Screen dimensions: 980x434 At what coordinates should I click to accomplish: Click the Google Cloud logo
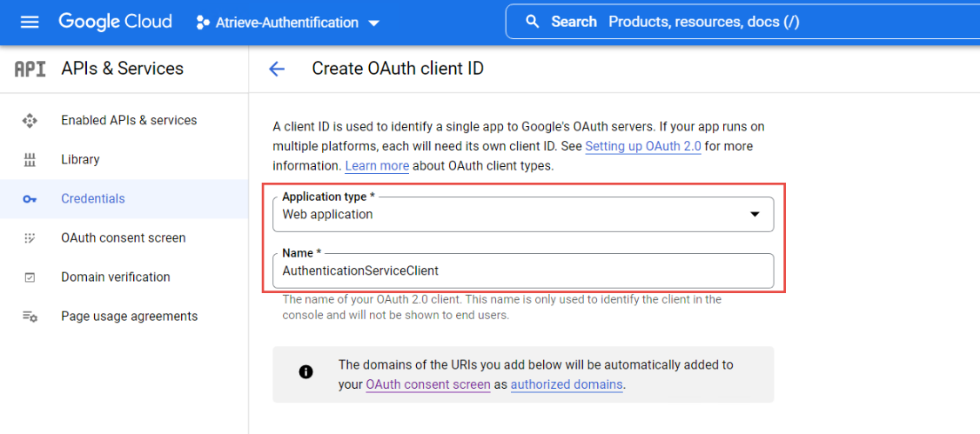[x=115, y=22]
